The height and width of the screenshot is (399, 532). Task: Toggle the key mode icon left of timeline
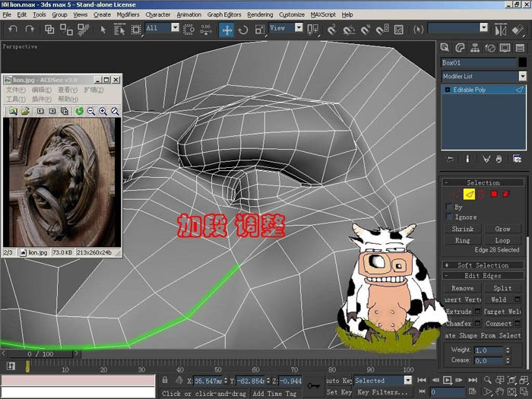(x=11, y=366)
